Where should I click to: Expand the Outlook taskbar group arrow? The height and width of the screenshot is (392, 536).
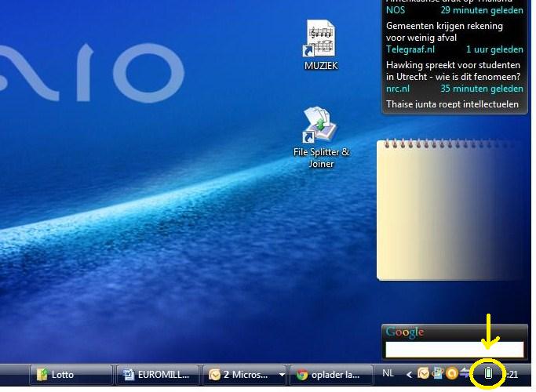click(282, 375)
